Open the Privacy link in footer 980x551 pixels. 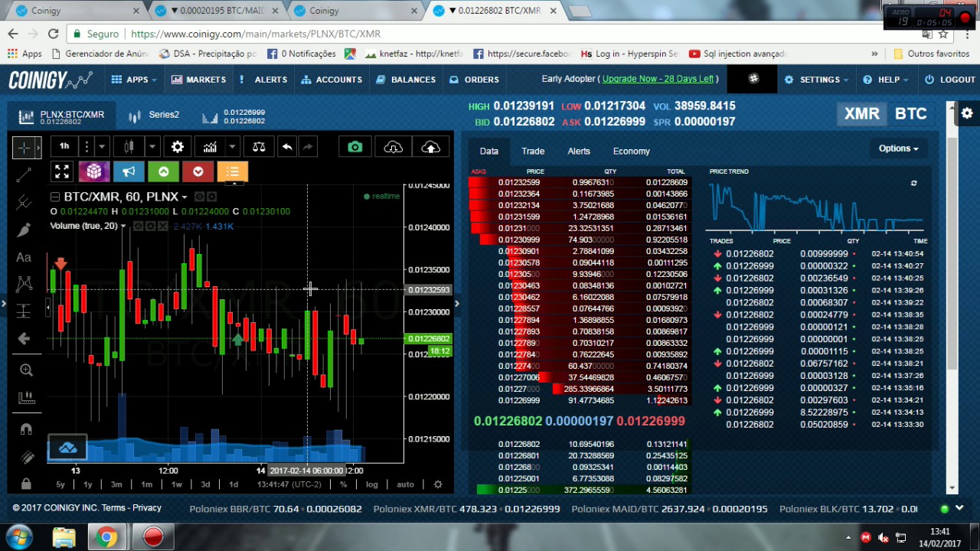(x=147, y=507)
